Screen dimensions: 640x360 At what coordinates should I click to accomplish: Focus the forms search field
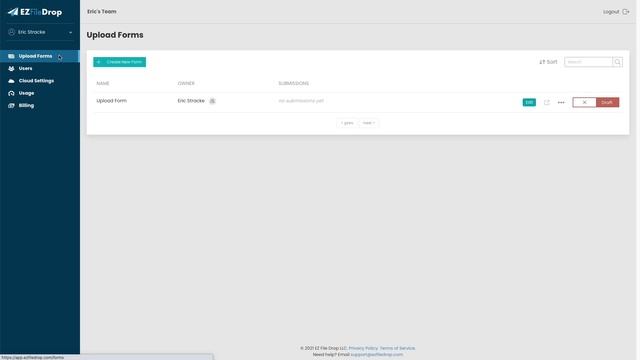pos(588,62)
